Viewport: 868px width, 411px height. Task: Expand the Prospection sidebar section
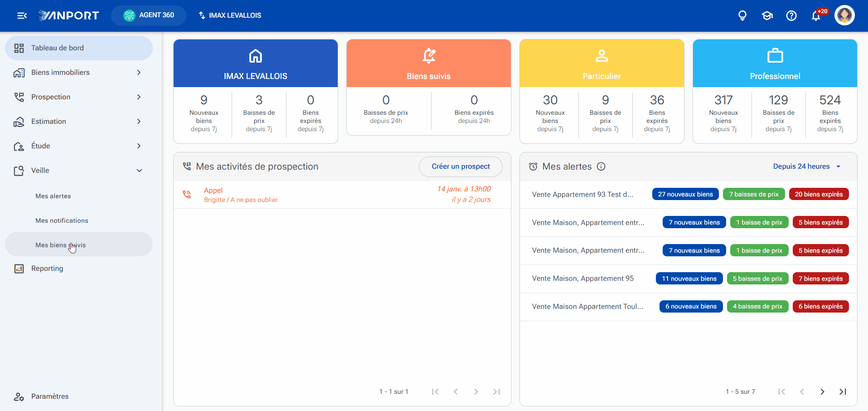click(79, 97)
